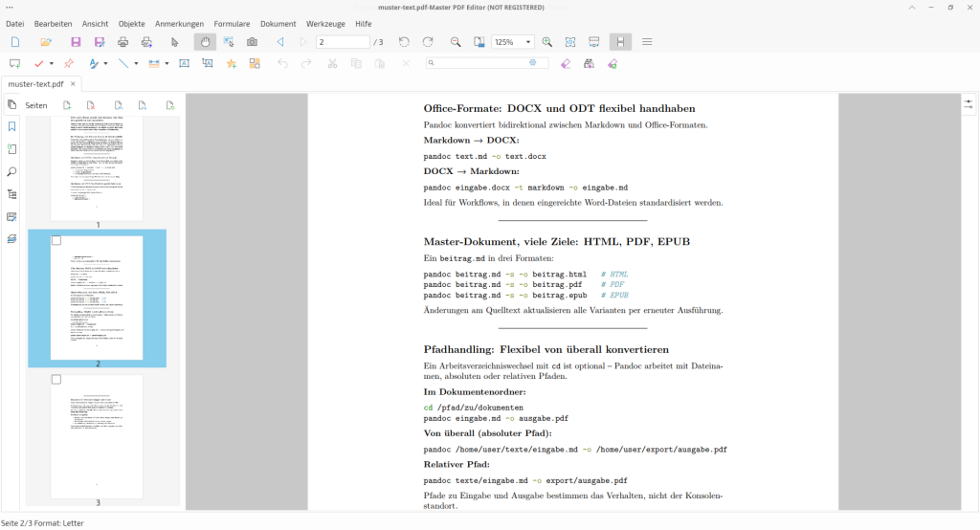Click the Zoom out magnifier icon
The width and height of the screenshot is (980, 530).
456,42
